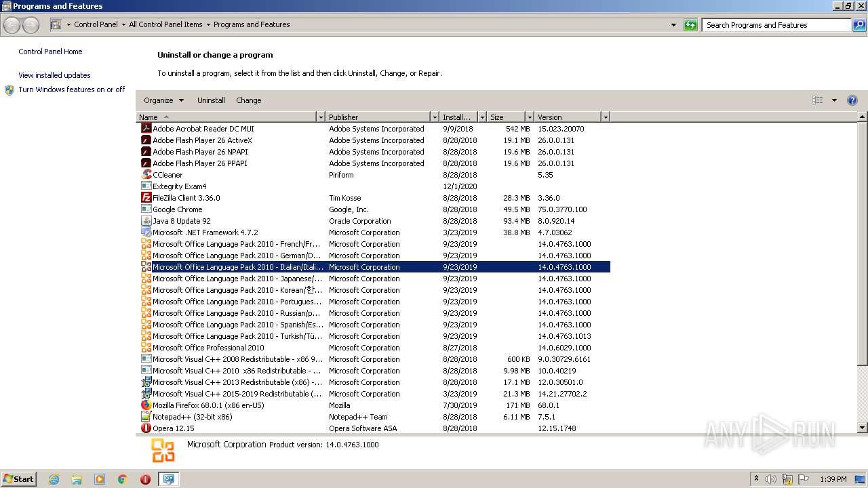Click the Programs and Features breadcrumb

click(x=252, y=24)
